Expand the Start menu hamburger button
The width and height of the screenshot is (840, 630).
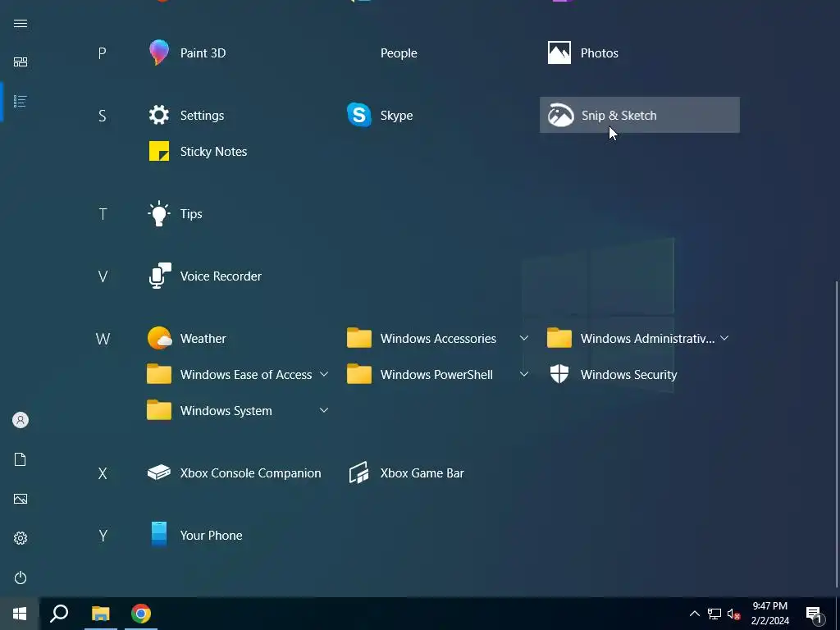21,24
